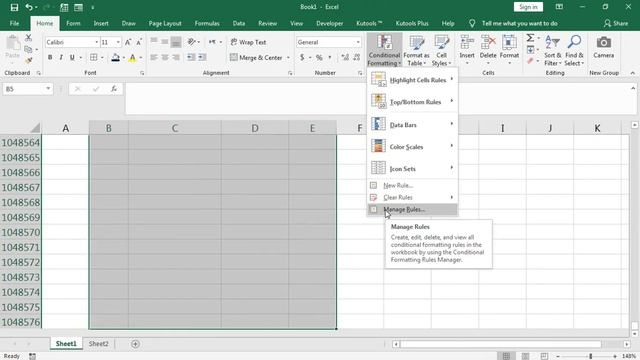Click the Share button

(616, 23)
